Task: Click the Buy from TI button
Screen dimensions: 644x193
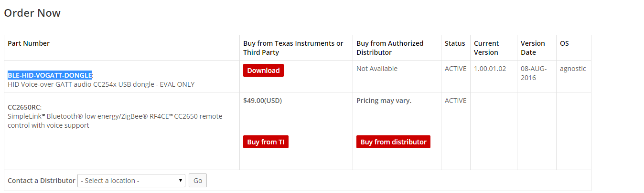Action: pyautogui.click(x=266, y=142)
